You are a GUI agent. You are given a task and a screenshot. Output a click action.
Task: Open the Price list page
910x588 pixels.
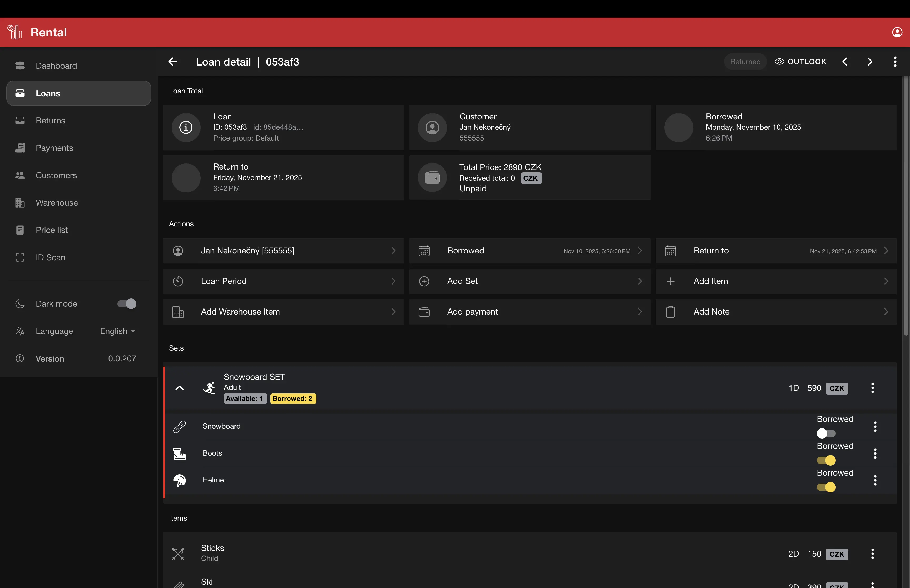[x=79, y=230]
